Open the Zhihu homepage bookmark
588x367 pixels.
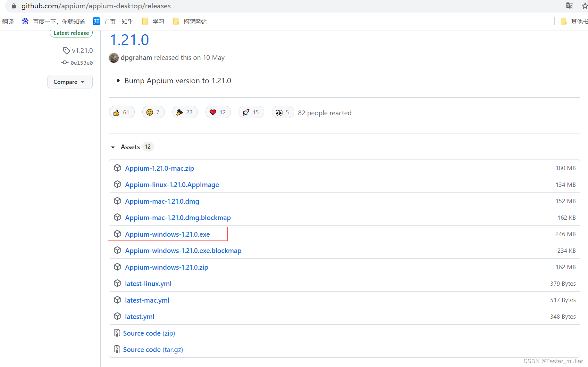113,21
